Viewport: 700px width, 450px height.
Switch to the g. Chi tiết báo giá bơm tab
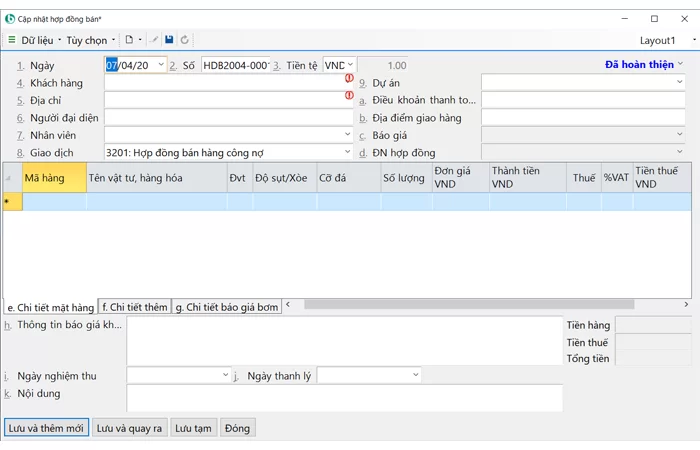point(226,307)
